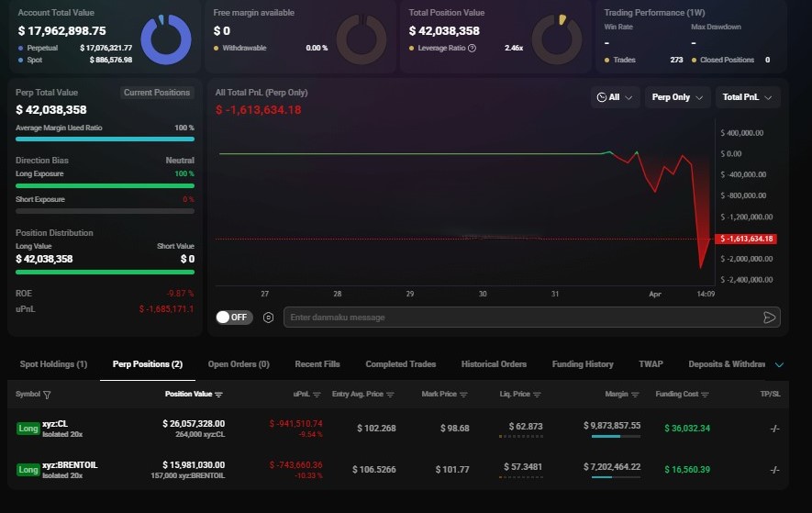Click the uPnL column sort icon

pos(317,395)
